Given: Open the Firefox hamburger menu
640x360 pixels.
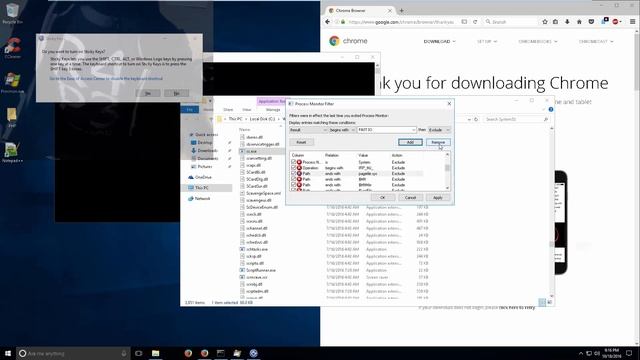Looking at the screenshot, I should point(632,22).
